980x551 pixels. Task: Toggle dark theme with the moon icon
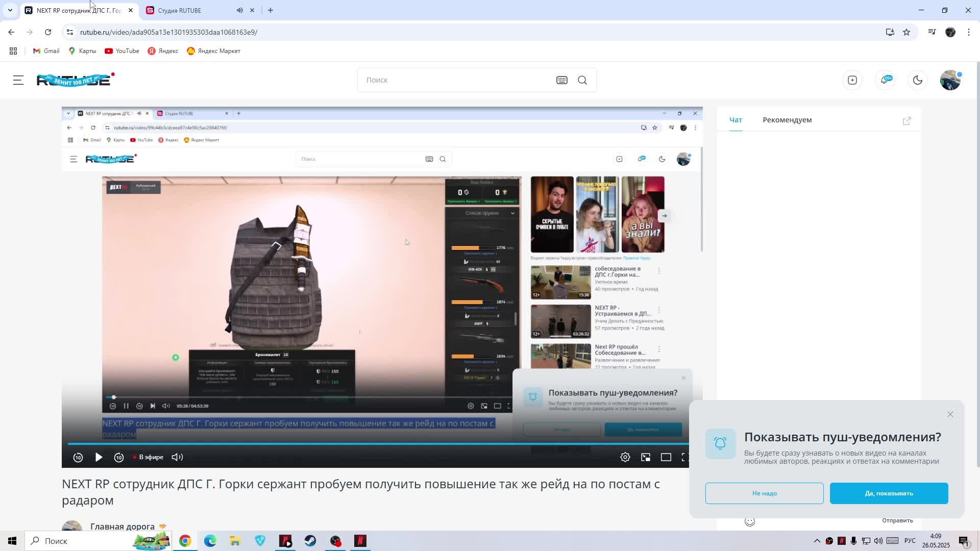click(917, 80)
